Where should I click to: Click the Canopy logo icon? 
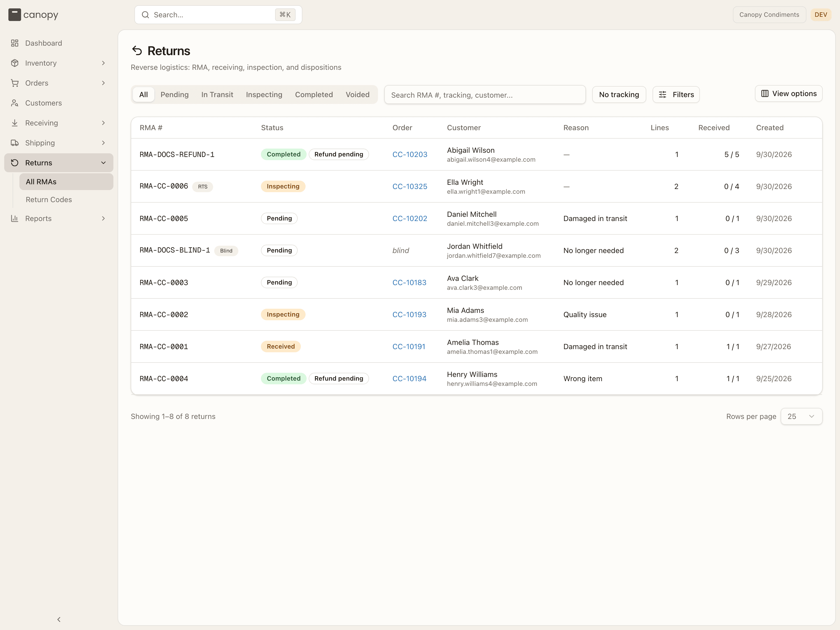click(x=14, y=15)
